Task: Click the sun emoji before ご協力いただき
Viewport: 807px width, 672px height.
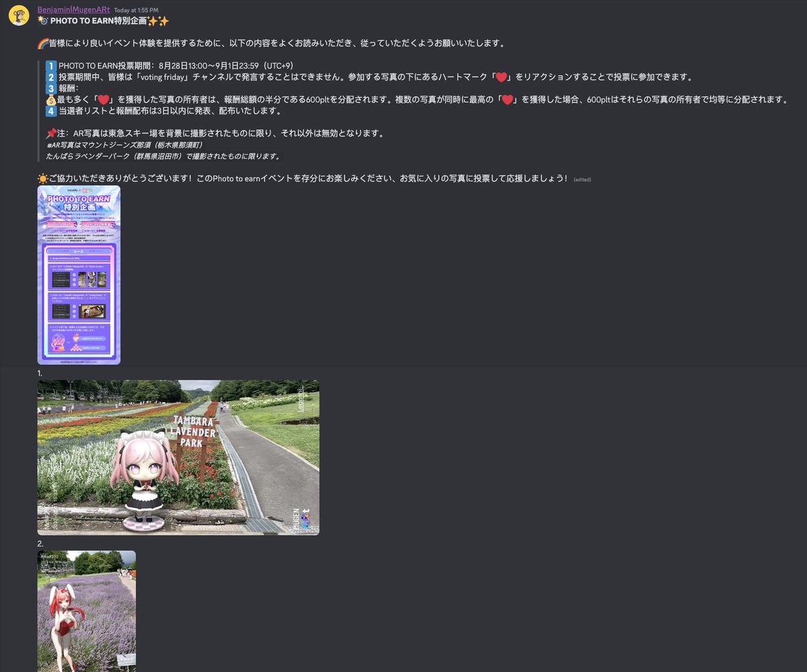Action: coord(43,178)
